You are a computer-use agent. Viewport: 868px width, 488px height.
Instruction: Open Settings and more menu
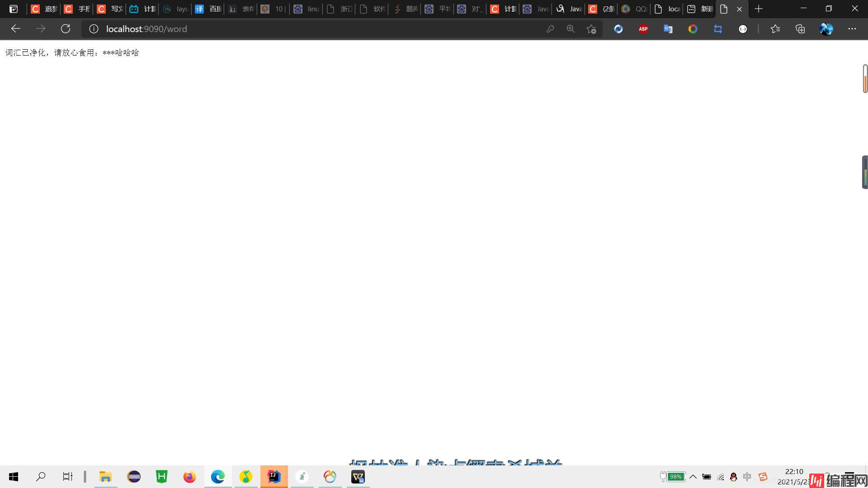[x=852, y=29]
